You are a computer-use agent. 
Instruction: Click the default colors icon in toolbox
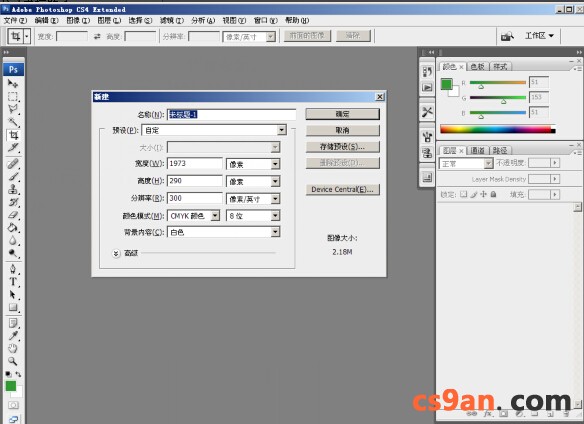pos(8,374)
